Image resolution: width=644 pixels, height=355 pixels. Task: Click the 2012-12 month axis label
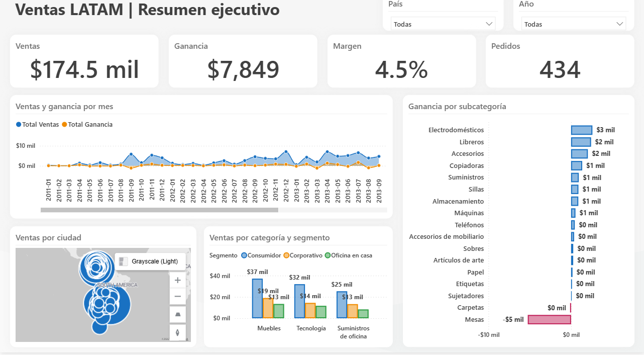click(286, 190)
